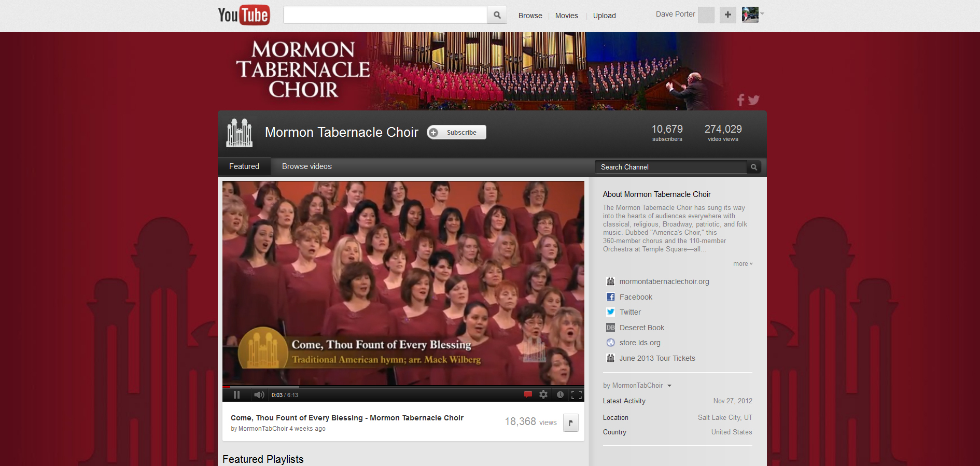
Task: Open the banner Facebook icon
Action: click(740, 100)
